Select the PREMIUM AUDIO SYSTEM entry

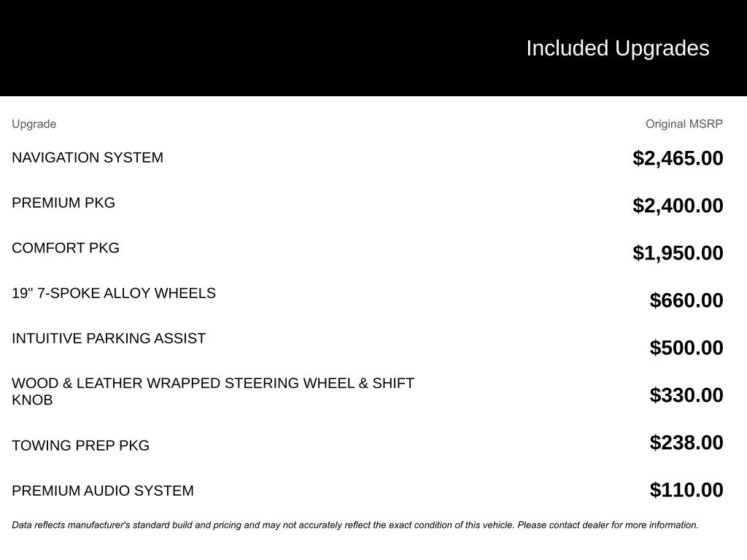[x=102, y=491]
